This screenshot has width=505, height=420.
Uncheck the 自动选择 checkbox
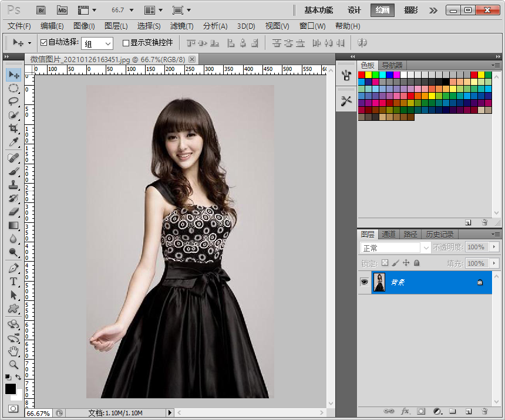pyautogui.click(x=44, y=42)
